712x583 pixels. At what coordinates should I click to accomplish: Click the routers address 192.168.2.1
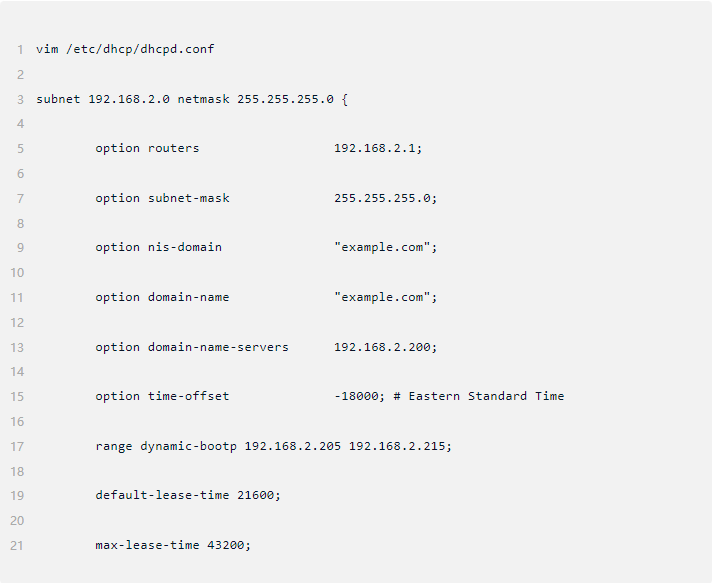pos(378,148)
